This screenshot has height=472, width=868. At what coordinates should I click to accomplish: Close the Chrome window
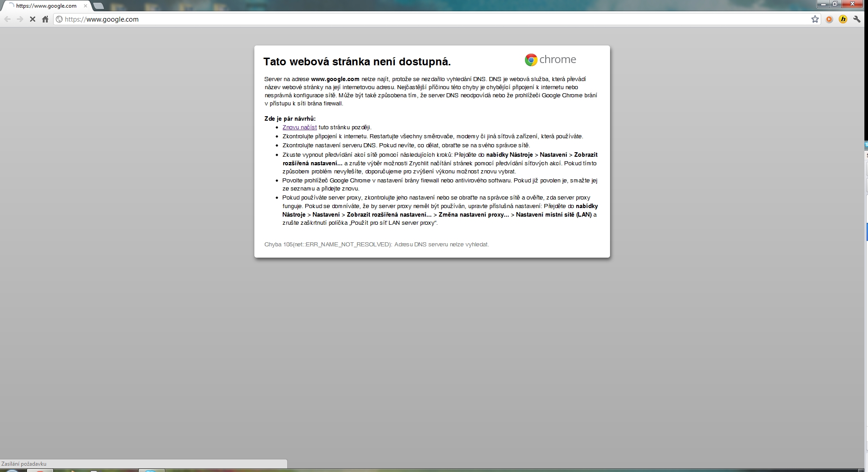pyautogui.click(x=851, y=4)
